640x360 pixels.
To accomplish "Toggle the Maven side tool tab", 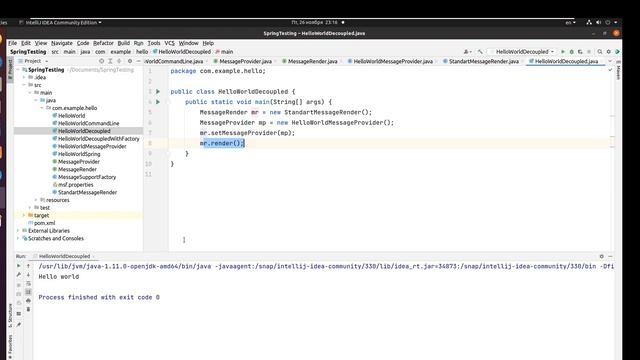I will tap(618, 69).
